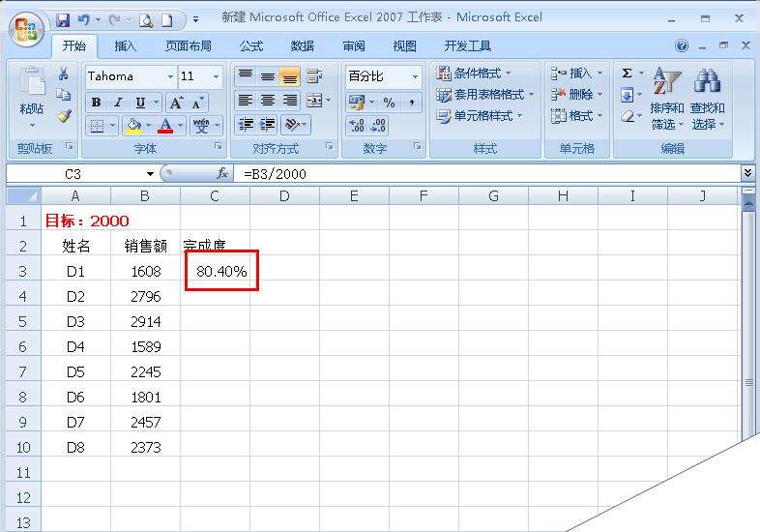Expand the borders dropdown arrow
This screenshot has width=760, height=532.
click(112, 126)
